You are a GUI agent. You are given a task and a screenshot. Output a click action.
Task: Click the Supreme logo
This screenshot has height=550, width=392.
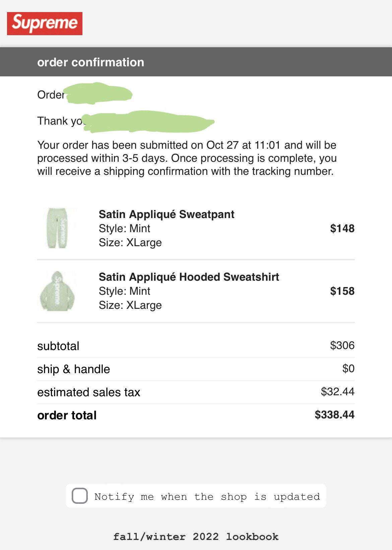tap(45, 23)
